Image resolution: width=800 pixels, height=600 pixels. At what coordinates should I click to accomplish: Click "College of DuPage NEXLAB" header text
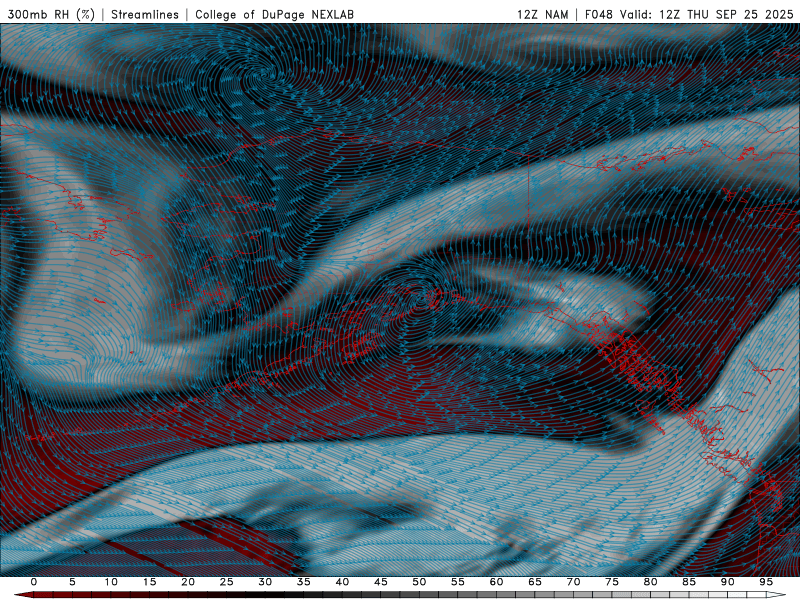pyautogui.click(x=274, y=14)
